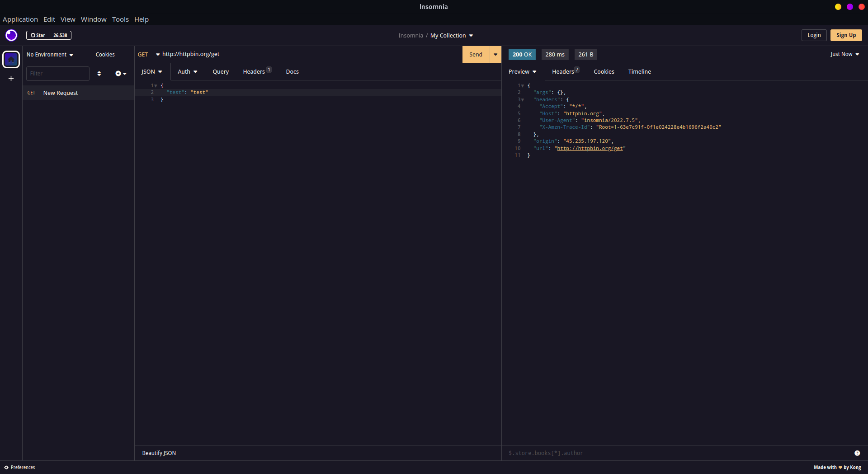
Task: Create a new project with the plus icon
Action: coord(11,79)
